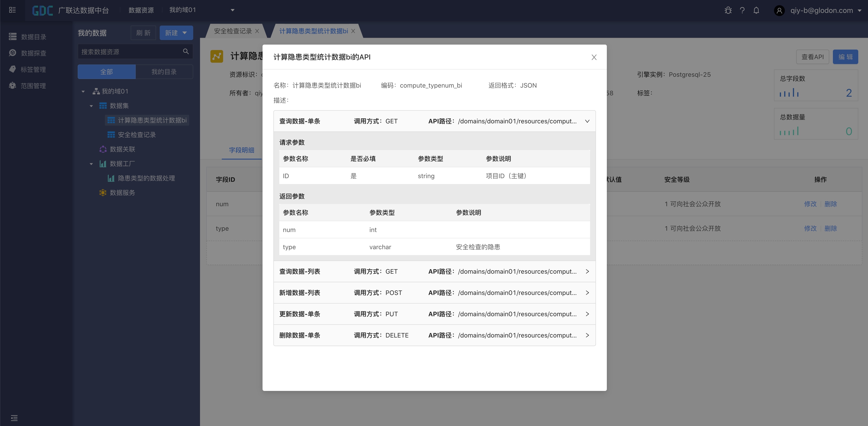Click the bug report icon in header
Image resolution: width=868 pixels, height=426 pixels.
728,10
